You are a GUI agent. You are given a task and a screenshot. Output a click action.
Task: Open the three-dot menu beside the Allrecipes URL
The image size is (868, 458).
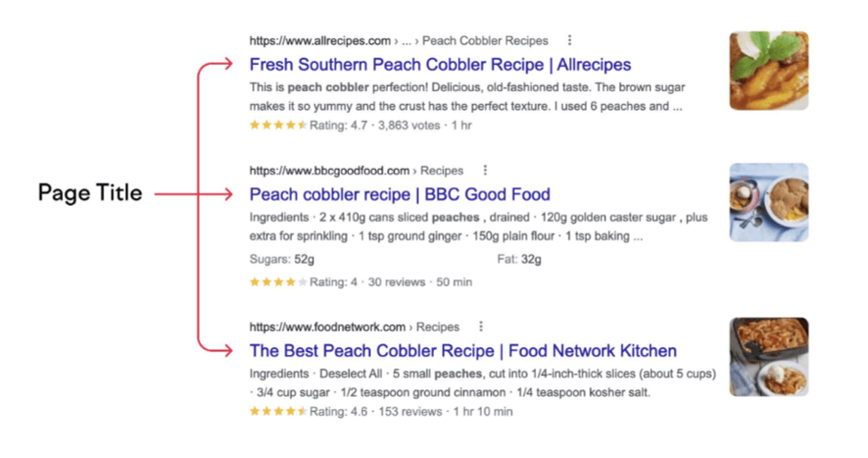click(569, 41)
